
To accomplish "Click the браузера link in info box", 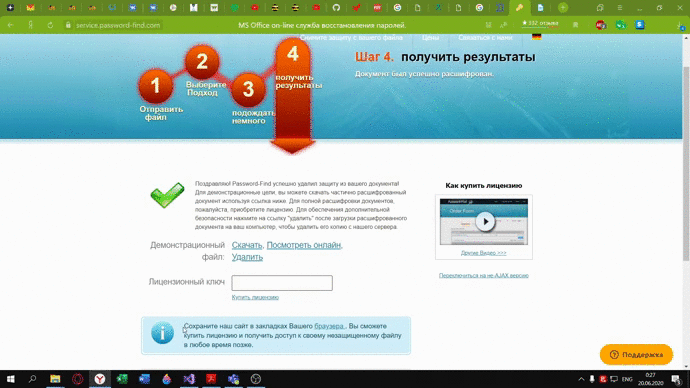I will [x=329, y=326].
